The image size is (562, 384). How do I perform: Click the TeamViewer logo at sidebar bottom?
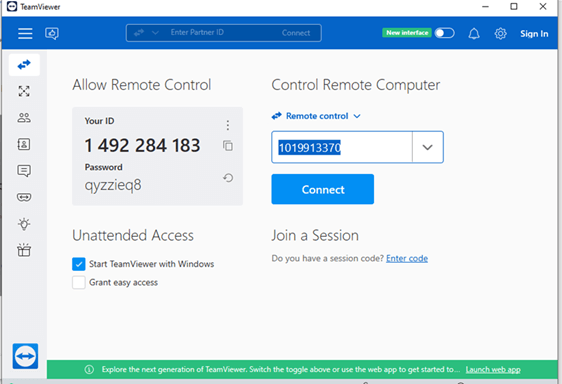click(25, 356)
